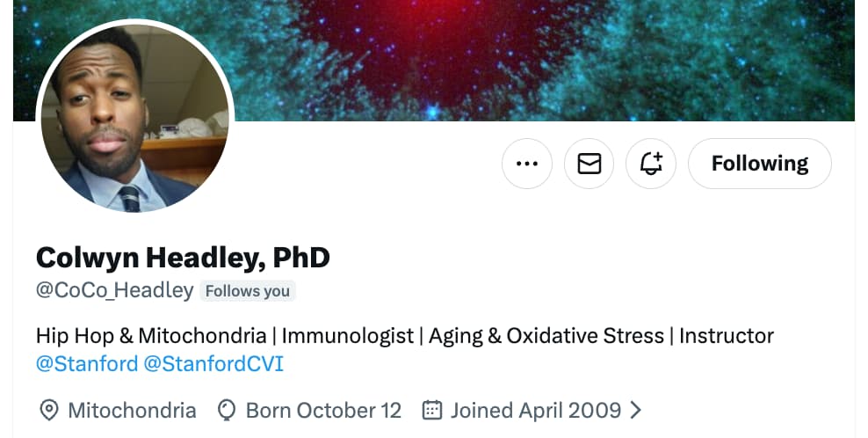Screen dimensions: 868x438
Task: Click the location pin icon
Action: pos(50,410)
